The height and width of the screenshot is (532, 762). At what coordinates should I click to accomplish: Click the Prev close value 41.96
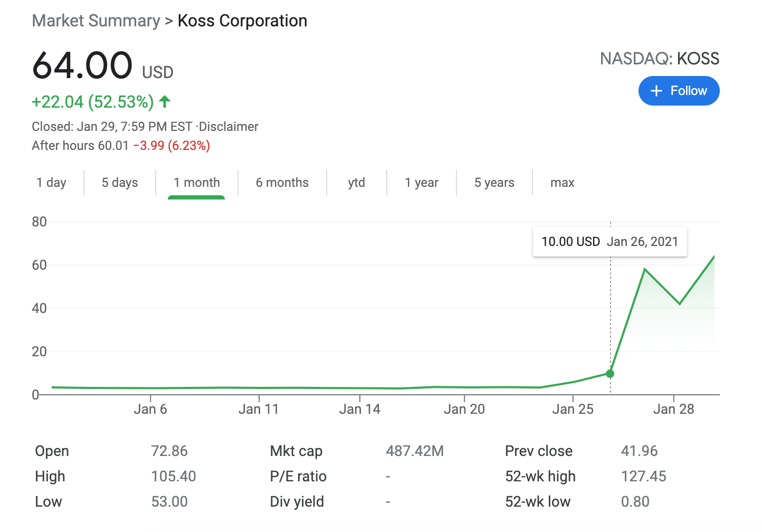[x=640, y=451]
